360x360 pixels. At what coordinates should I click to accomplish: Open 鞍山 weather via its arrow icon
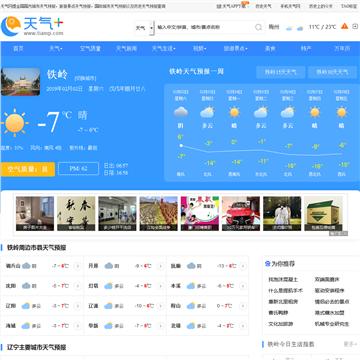point(243,306)
